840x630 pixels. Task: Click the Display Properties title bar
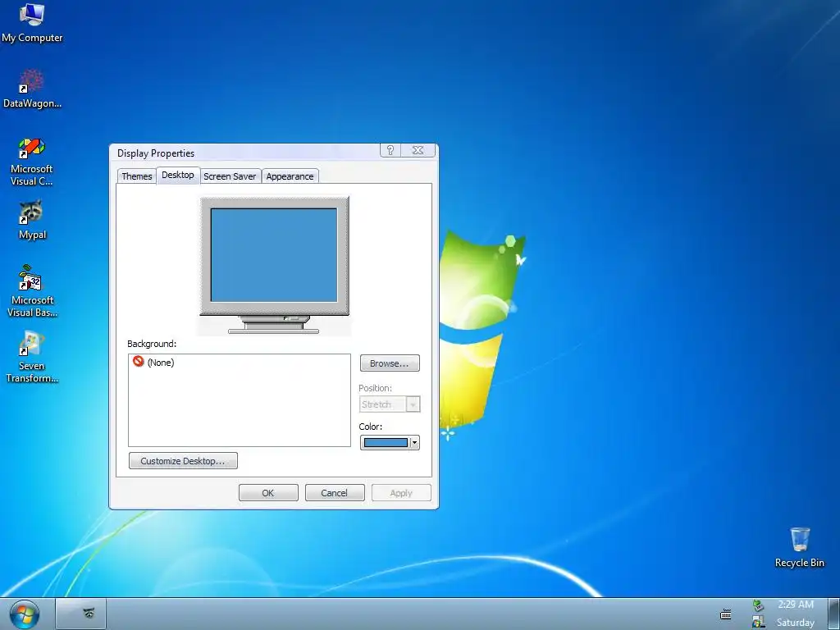(246, 153)
